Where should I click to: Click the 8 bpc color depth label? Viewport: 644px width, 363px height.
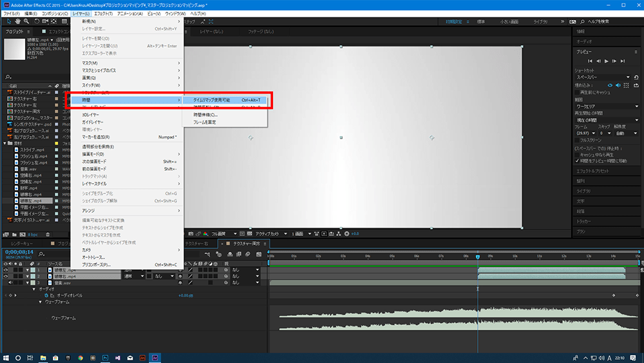[33, 234]
